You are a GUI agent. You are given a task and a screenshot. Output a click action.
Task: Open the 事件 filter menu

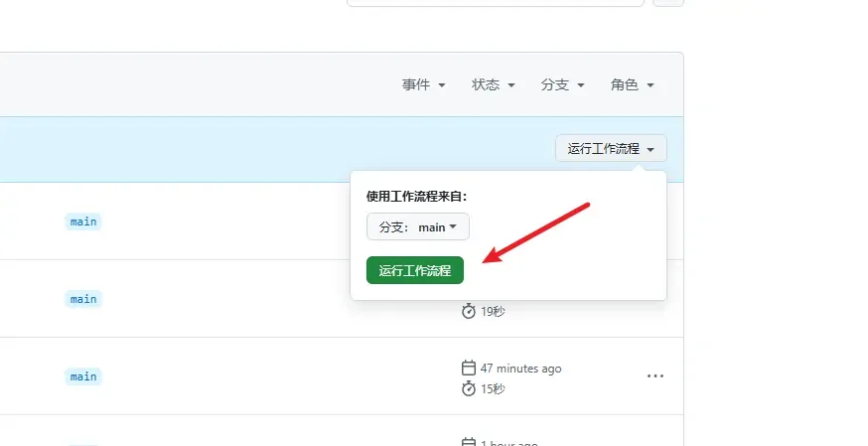click(423, 85)
